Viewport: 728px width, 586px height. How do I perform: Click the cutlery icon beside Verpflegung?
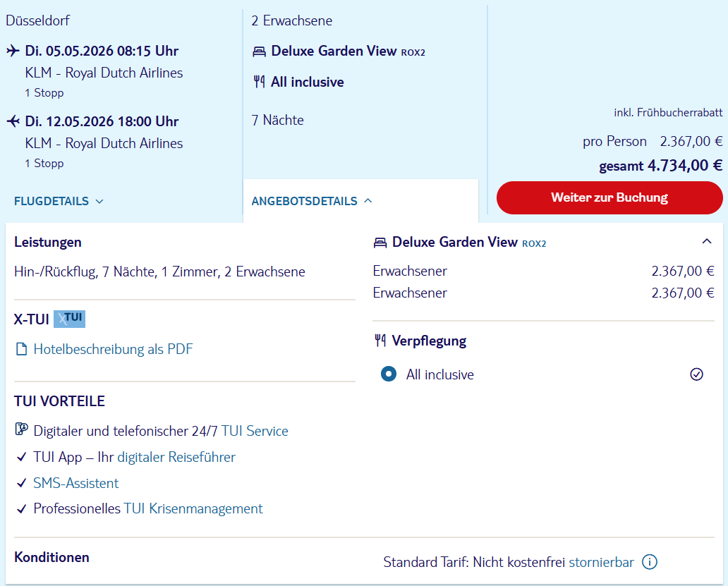tap(380, 341)
